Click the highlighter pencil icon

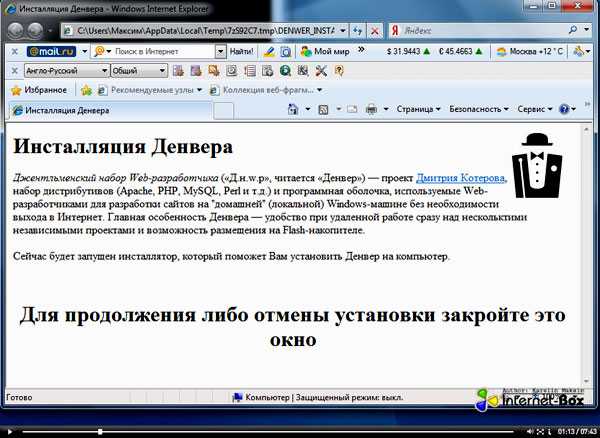coord(270,52)
